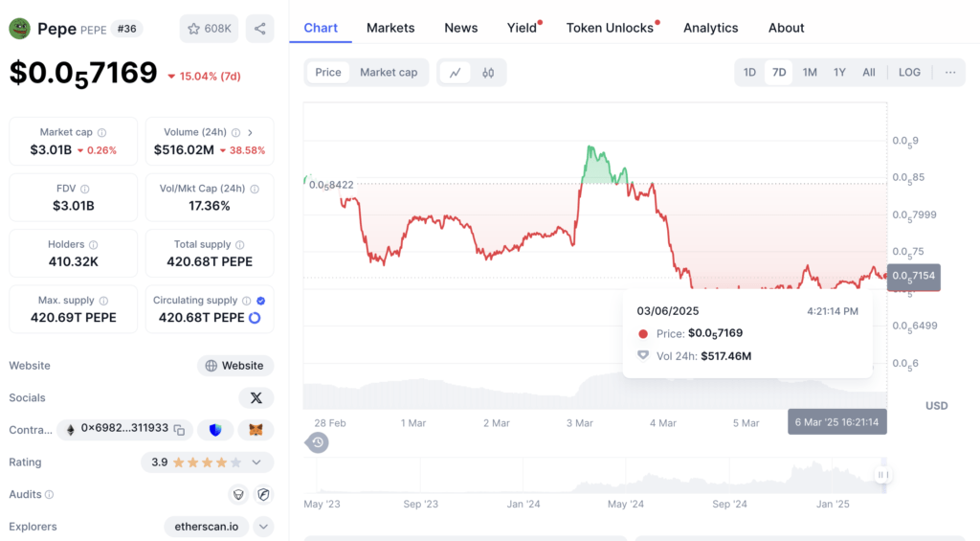980x541 pixels.
Task: Click the blue shield icon next to contract
Action: pos(215,430)
